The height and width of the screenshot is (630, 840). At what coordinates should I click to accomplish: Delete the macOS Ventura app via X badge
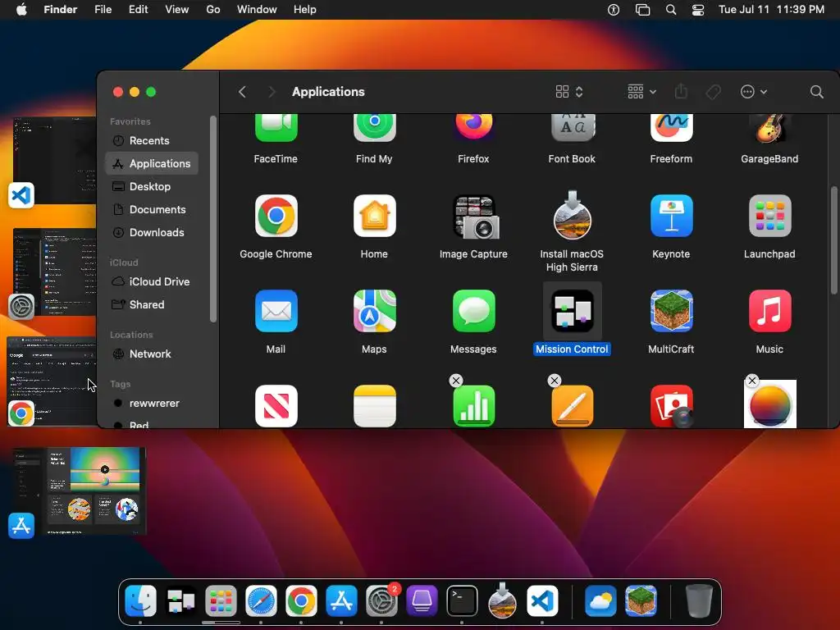click(752, 381)
